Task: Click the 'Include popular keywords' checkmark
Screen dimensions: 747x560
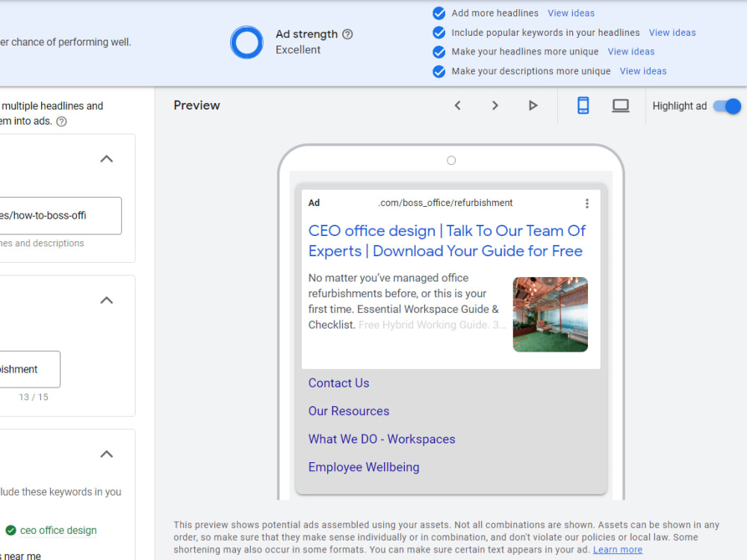Action: [x=438, y=32]
